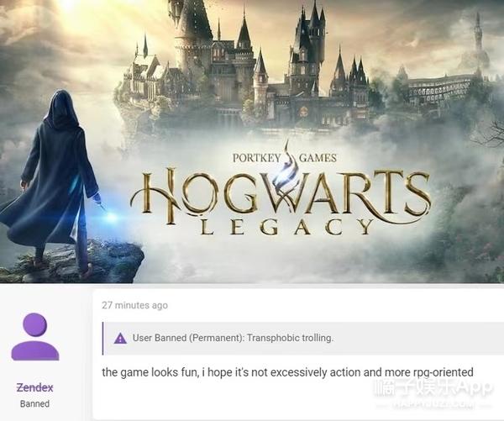Click the 'Banned' label under Zendex

[34, 403]
